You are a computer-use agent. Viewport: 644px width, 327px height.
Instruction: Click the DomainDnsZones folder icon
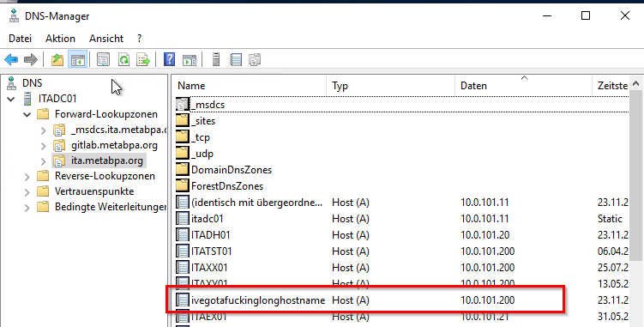pos(183,170)
